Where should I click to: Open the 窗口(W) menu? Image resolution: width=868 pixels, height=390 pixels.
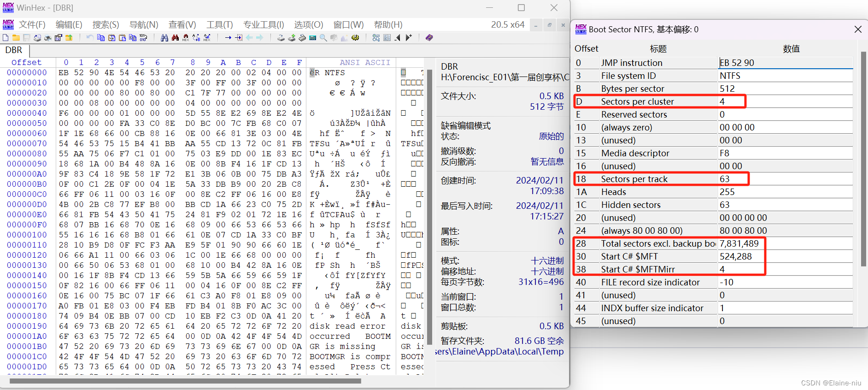point(348,24)
